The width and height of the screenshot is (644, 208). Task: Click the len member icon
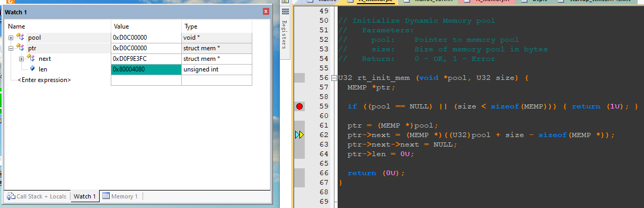pyautogui.click(x=32, y=69)
